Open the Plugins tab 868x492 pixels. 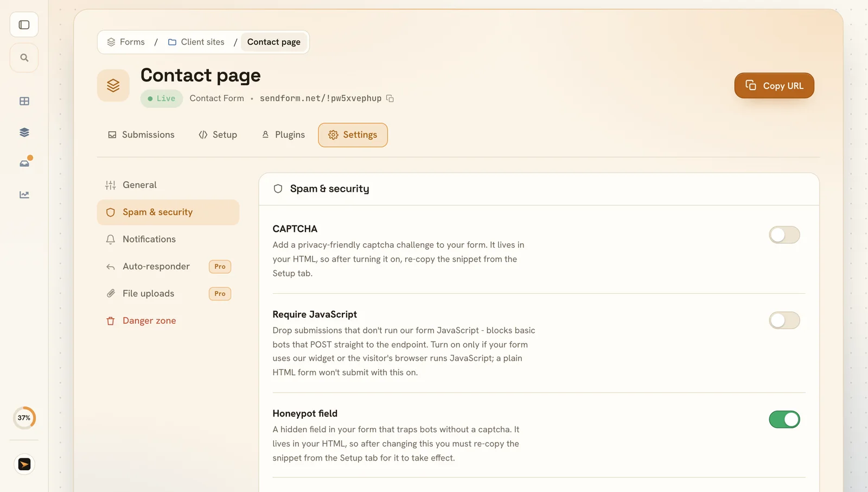(283, 135)
